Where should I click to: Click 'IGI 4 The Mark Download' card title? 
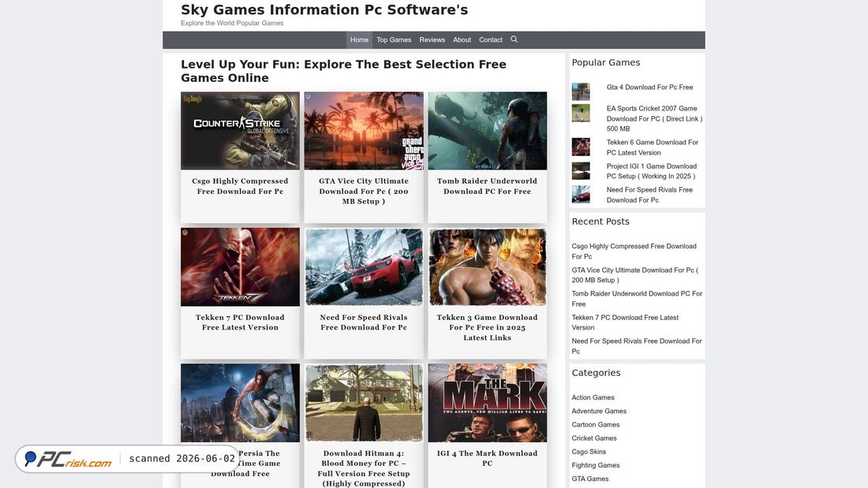(487, 458)
